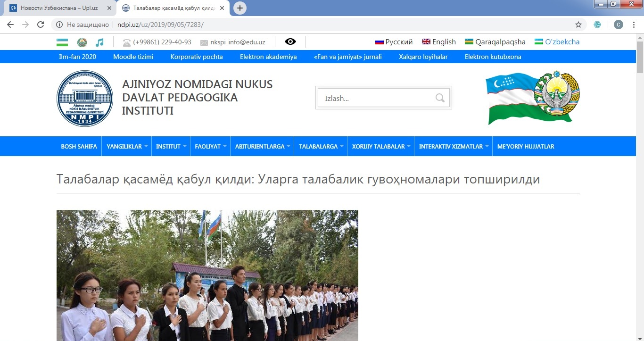This screenshot has width=644, height=341.
Task: Click the NMPI institute logo
Action: tap(85, 99)
